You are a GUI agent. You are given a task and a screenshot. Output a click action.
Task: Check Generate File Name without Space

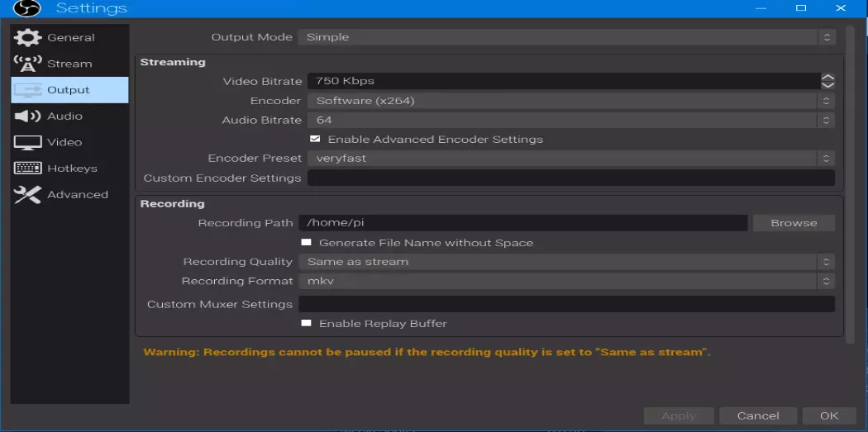tap(306, 242)
